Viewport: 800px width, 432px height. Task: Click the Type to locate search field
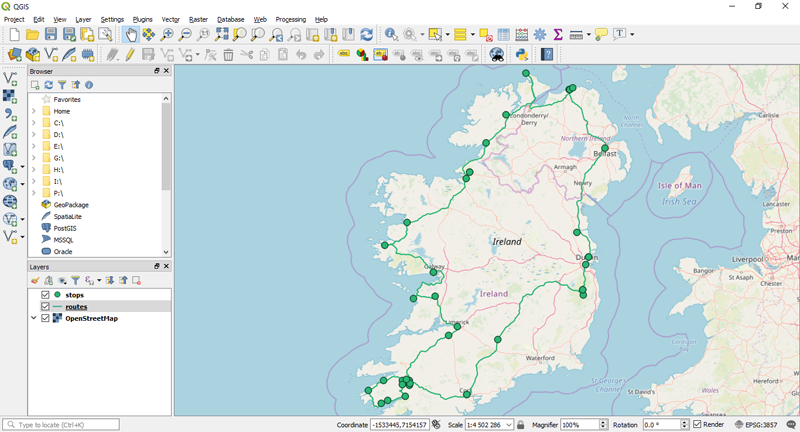[61, 424]
